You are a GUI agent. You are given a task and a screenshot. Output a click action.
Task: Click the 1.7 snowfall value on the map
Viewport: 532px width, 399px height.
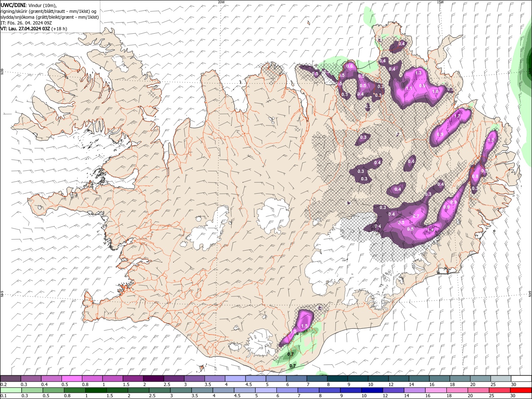coord(458,116)
